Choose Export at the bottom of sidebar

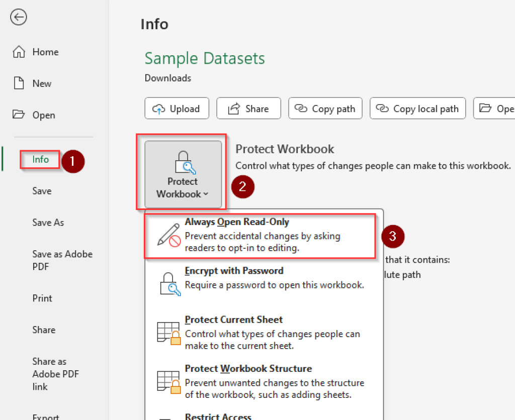(45, 416)
